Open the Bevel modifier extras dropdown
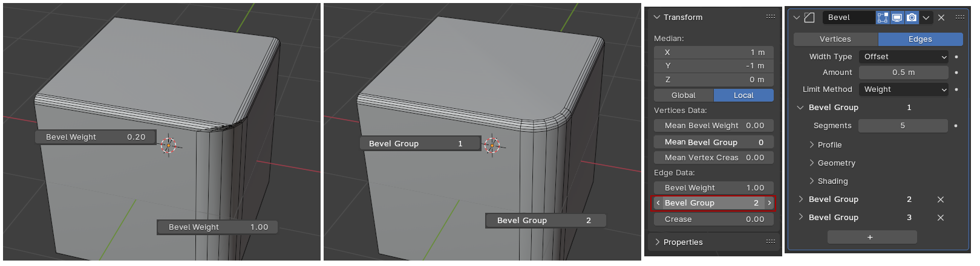Viewport: 980px width, 266px height. (x=926, y=18)
